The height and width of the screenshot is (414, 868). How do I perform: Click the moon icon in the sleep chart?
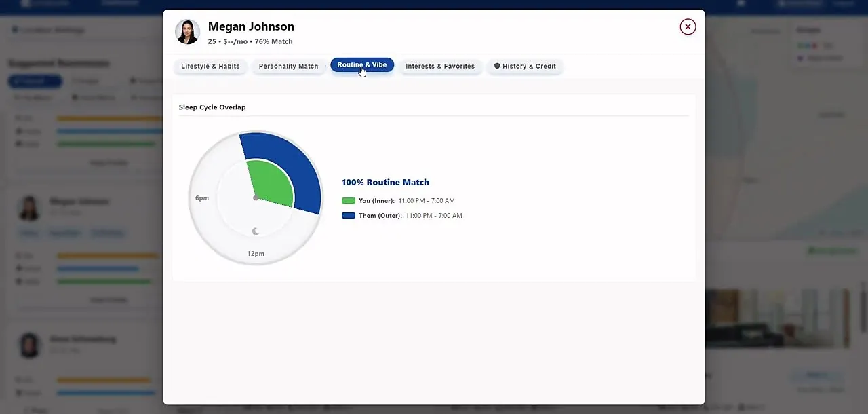256,231
